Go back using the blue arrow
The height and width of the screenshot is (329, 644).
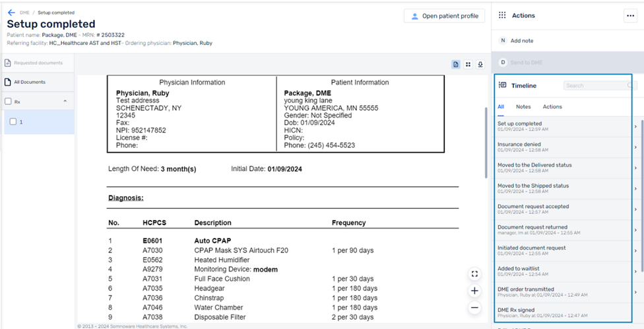[11, 13]
